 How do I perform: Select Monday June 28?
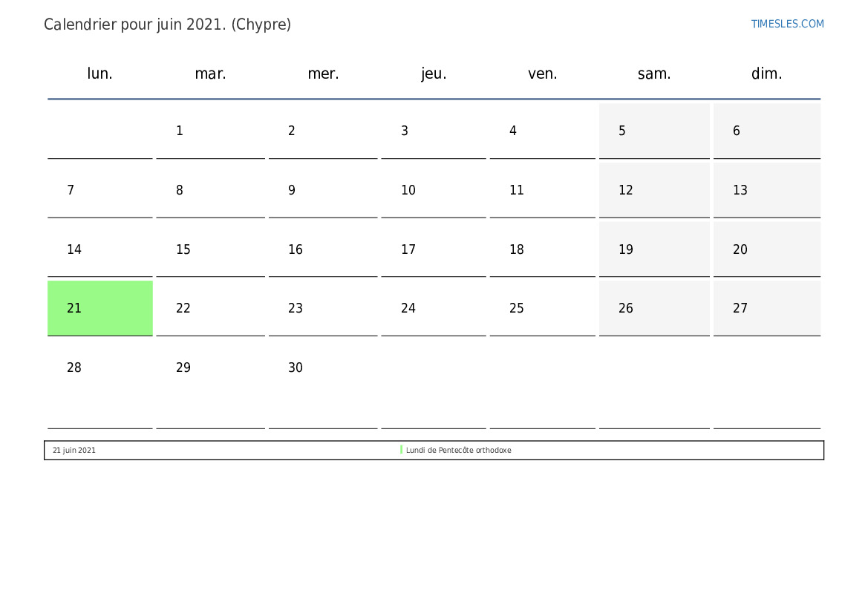(99, 368)
